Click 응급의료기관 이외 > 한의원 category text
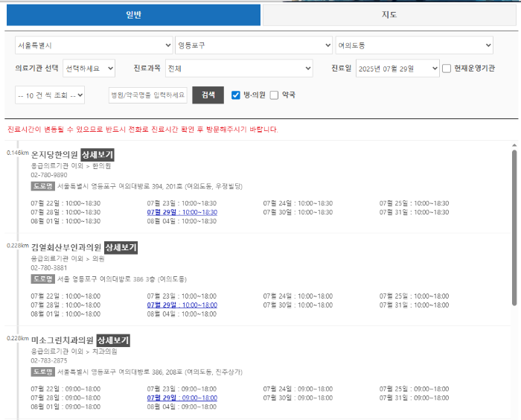This screenshot has height=420, width=521. coord(71,165)
